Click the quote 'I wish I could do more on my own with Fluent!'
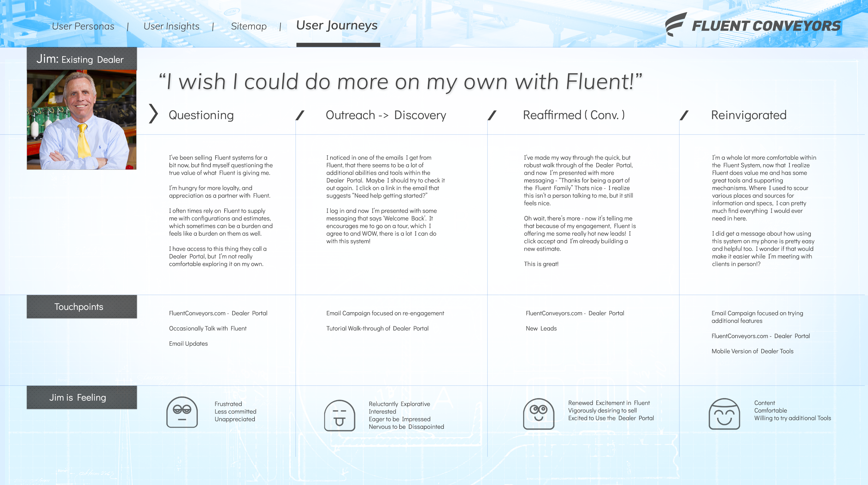This screenshot has width=868, height=485. [x=401, y=81]
